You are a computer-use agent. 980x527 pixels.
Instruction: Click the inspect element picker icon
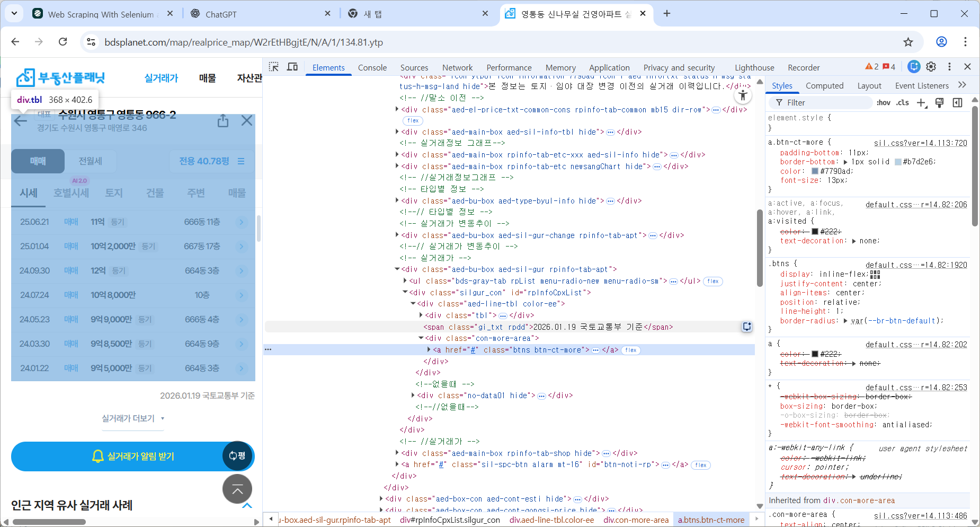click(x=273, y=67)
